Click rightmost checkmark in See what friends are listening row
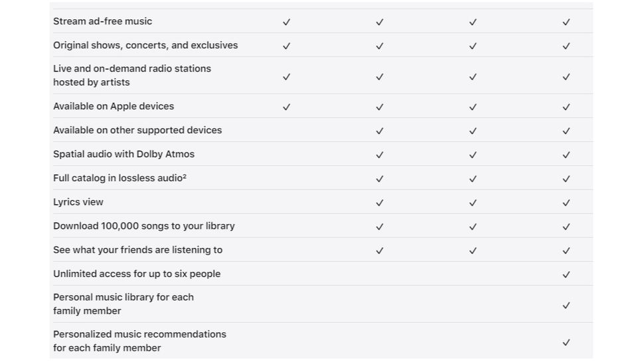Image resolution: width=644 pixels, height=362 pixels. (566, 251)
